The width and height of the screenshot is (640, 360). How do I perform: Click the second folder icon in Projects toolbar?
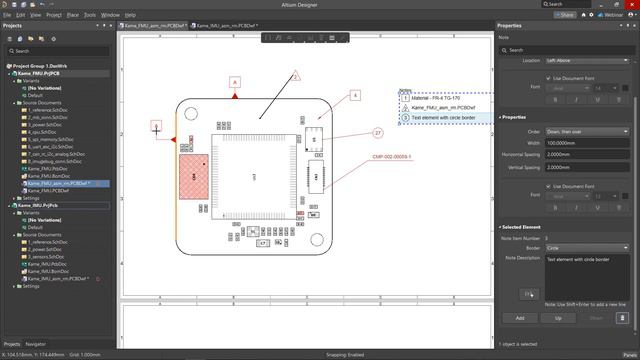click(41, 39)
